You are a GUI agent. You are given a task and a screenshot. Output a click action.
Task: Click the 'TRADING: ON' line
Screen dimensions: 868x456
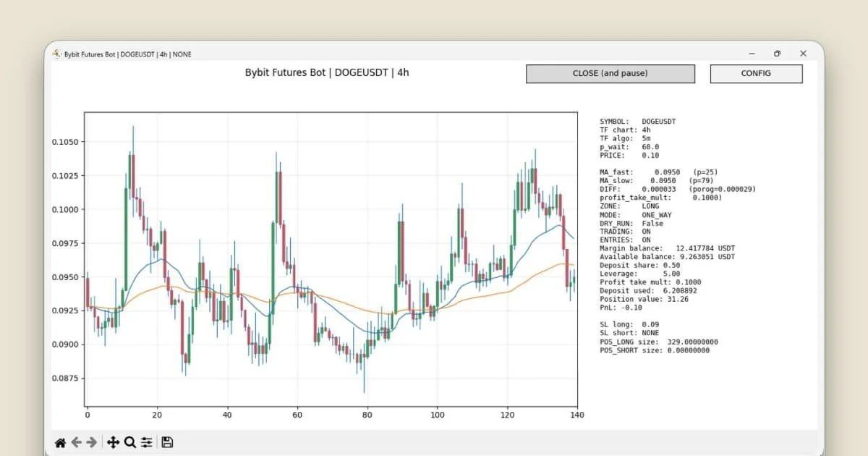click(x=625, y=232)
